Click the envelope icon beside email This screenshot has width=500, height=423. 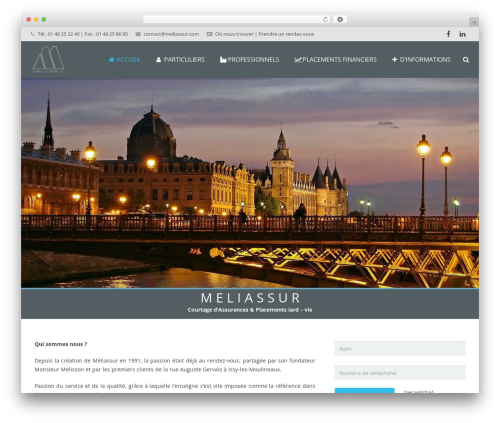(x=138, y=34)
